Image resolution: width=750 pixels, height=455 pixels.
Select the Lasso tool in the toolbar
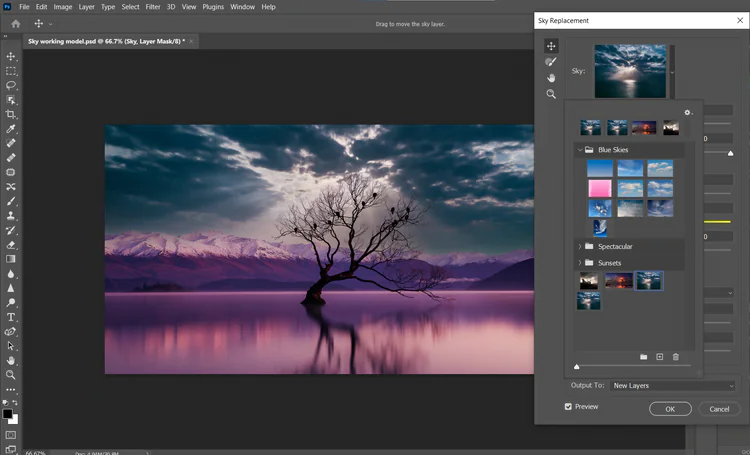11,86
